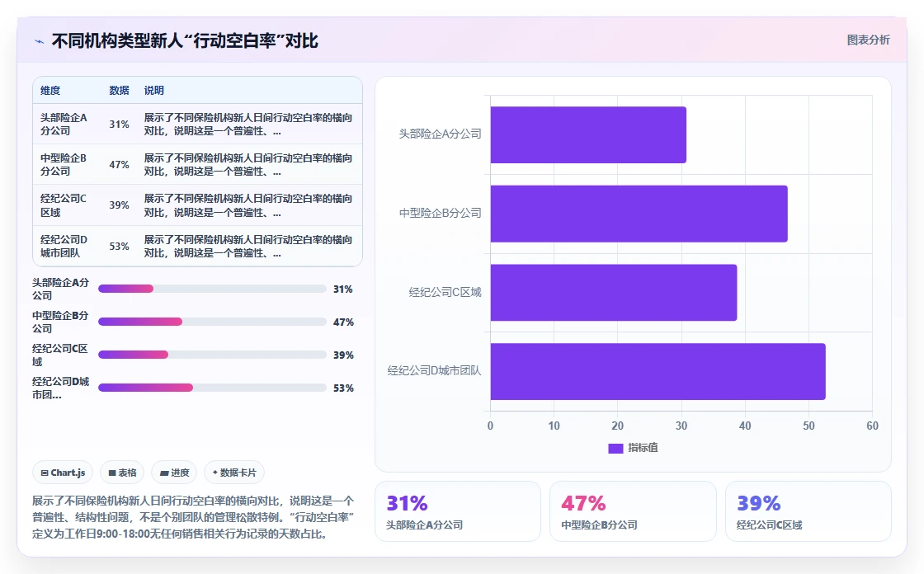
Task: Click the 中型险企B分公司 chart bar
Action: (639, 214)
